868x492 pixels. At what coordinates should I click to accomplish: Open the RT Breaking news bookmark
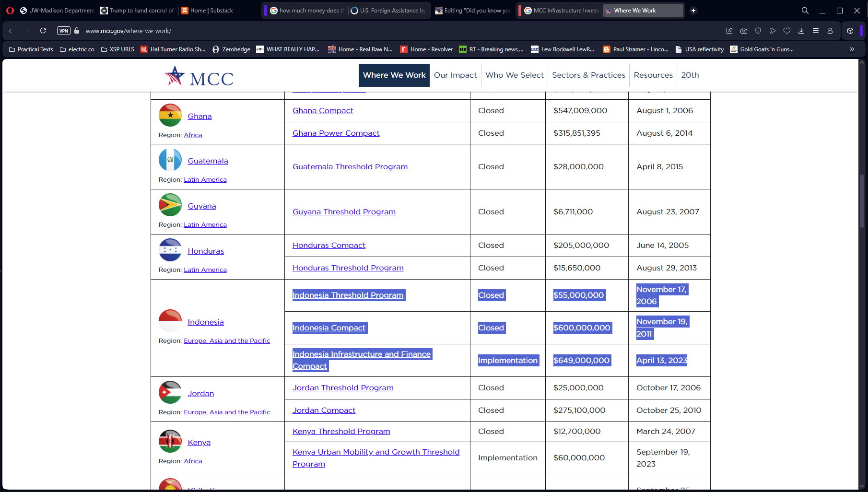coord(492,49)
